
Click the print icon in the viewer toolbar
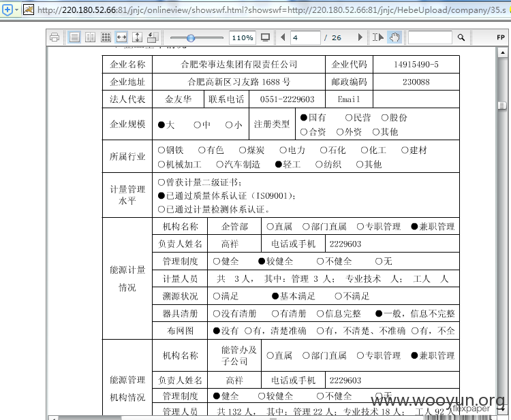coord(55,37)
